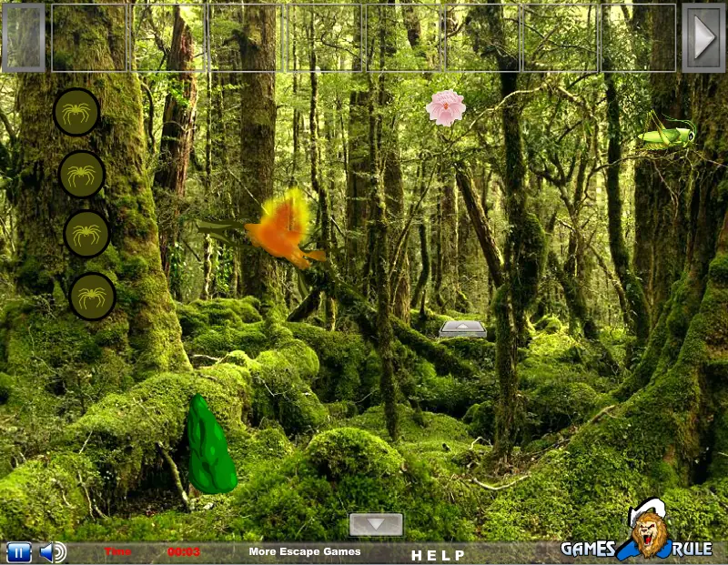Pick up the green leaf-shaped object
This screenshot has width=728, height=565.
[211, 445]
